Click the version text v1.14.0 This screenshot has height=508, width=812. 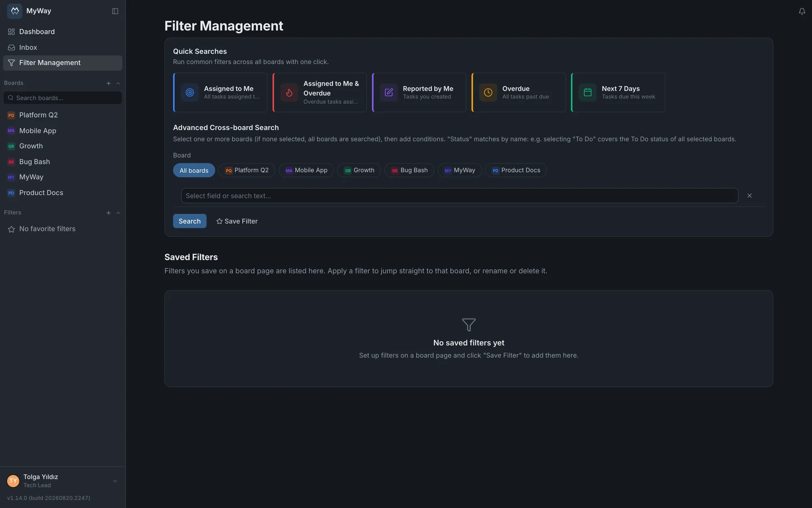(49, 498)
